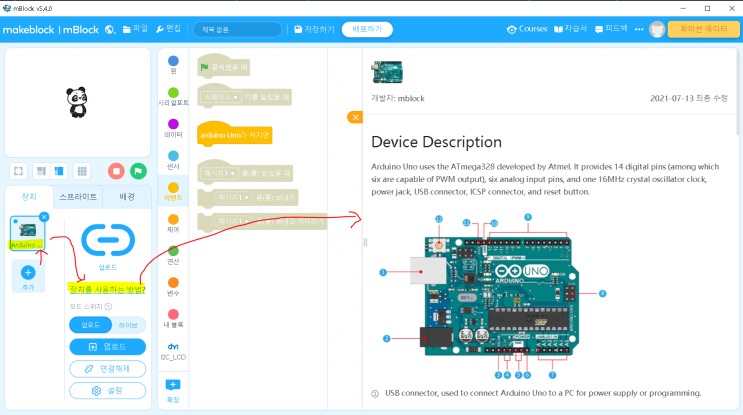Click the large link upload icon
Image resolution: width=743 pixels, height=415 pixels.
(x=108, y=240)
